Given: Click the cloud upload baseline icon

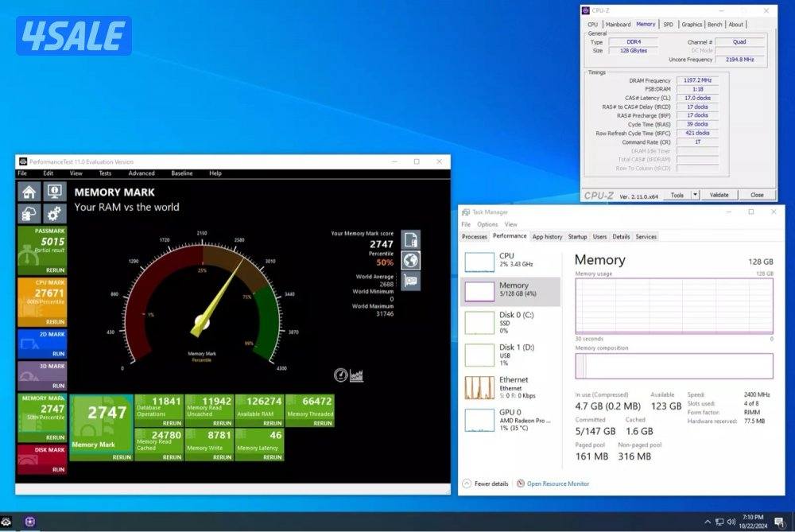Looking at the screenshot, I should pos(29,213).
